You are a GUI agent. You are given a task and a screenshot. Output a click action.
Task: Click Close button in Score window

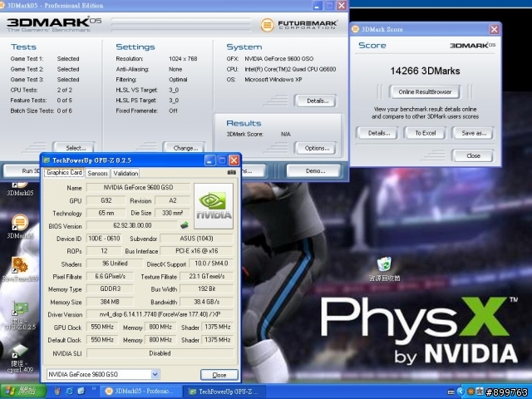click(x=473, y=155)
